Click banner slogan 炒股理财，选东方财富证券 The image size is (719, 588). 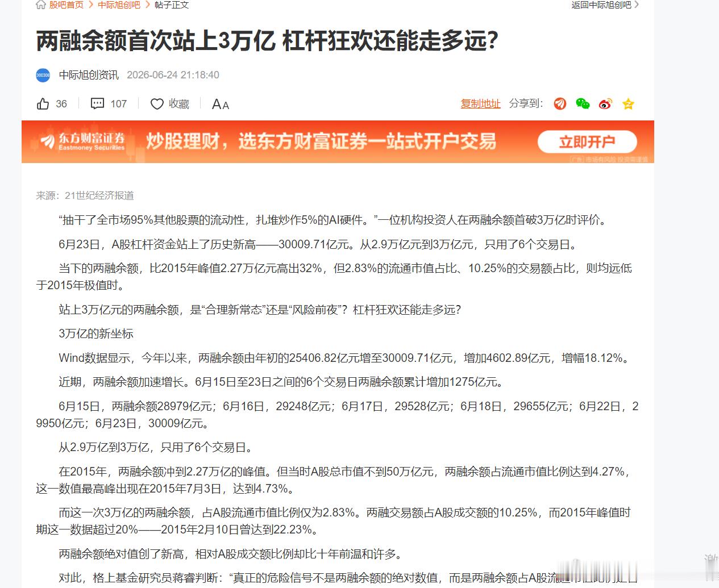pos(321,141)
